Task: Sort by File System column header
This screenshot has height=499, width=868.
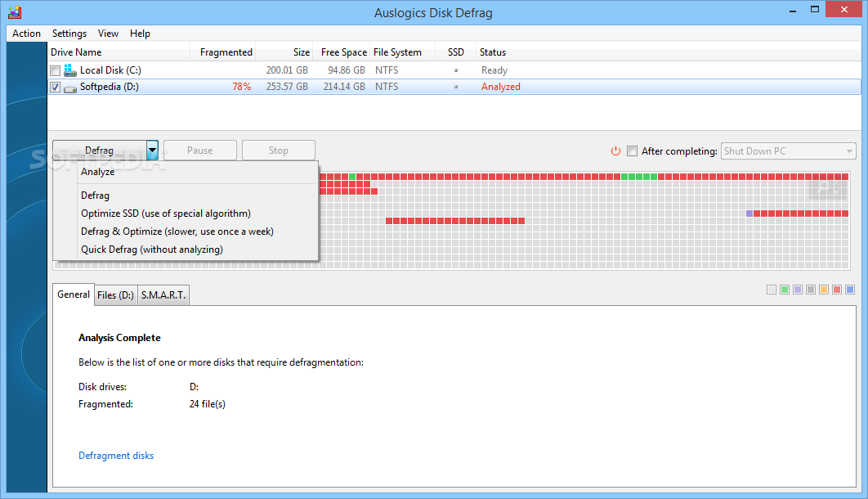Action: coord(402,52)
